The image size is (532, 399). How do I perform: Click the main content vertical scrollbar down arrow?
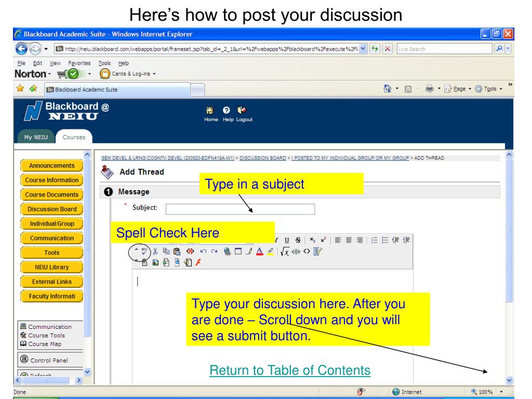[509, 380]
